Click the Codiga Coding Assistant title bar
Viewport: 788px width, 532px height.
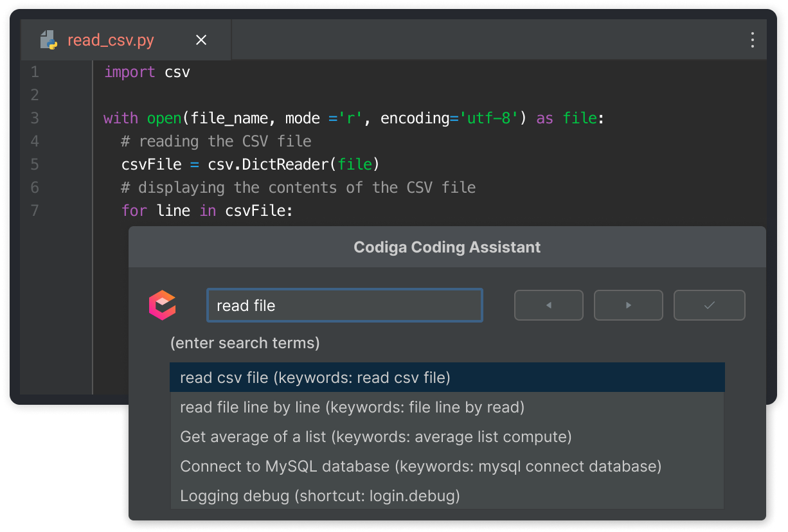pos(447,247)
